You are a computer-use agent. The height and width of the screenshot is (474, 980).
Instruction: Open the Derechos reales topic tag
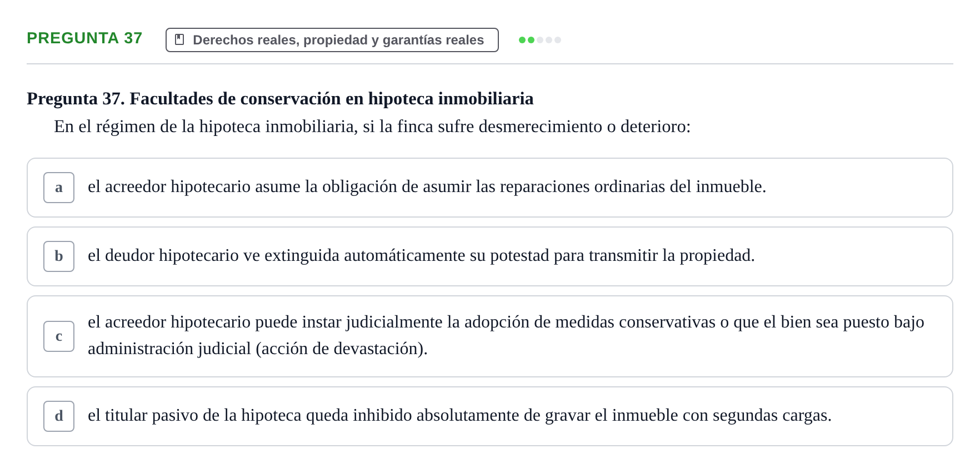point(332,40)
